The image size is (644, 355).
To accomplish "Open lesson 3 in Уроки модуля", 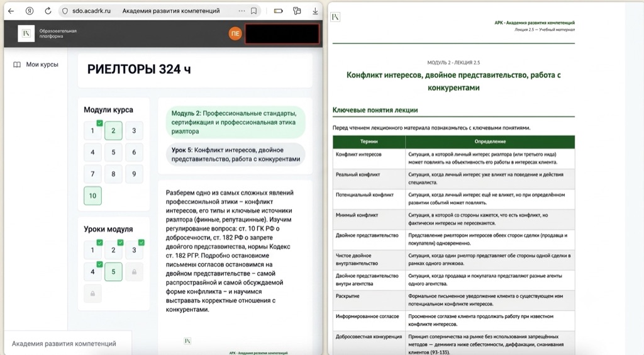I will coord(135,251).
